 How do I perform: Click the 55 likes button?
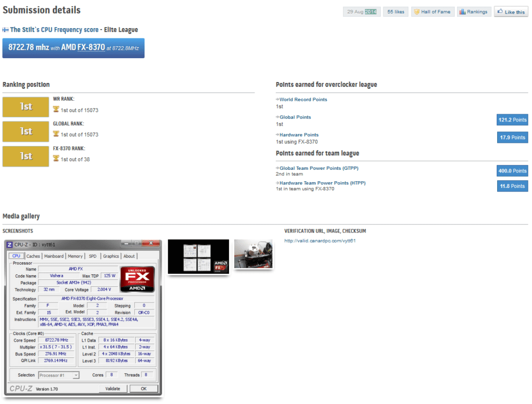[395, 12]
